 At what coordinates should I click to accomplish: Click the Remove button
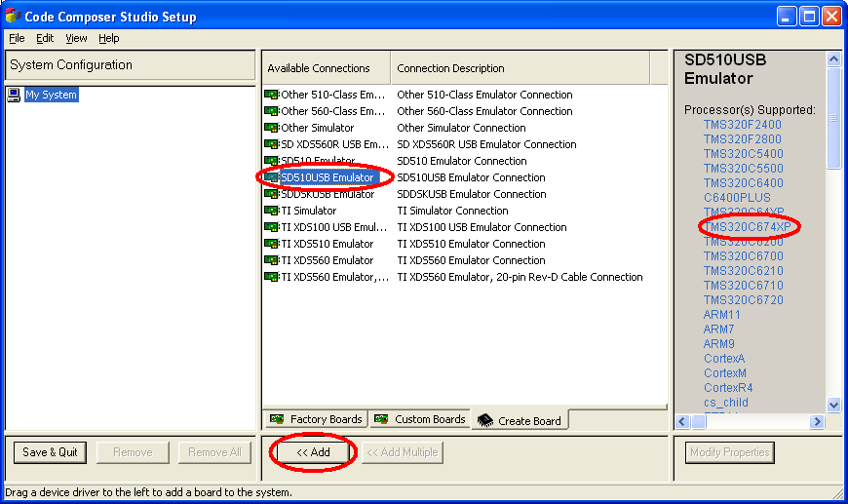pyautogui.click(x=133, y=452)
